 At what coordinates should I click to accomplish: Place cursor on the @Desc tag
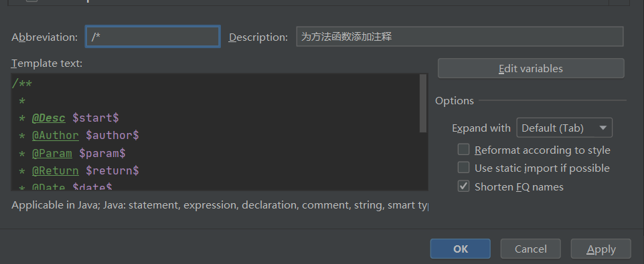tap(48, 118)
